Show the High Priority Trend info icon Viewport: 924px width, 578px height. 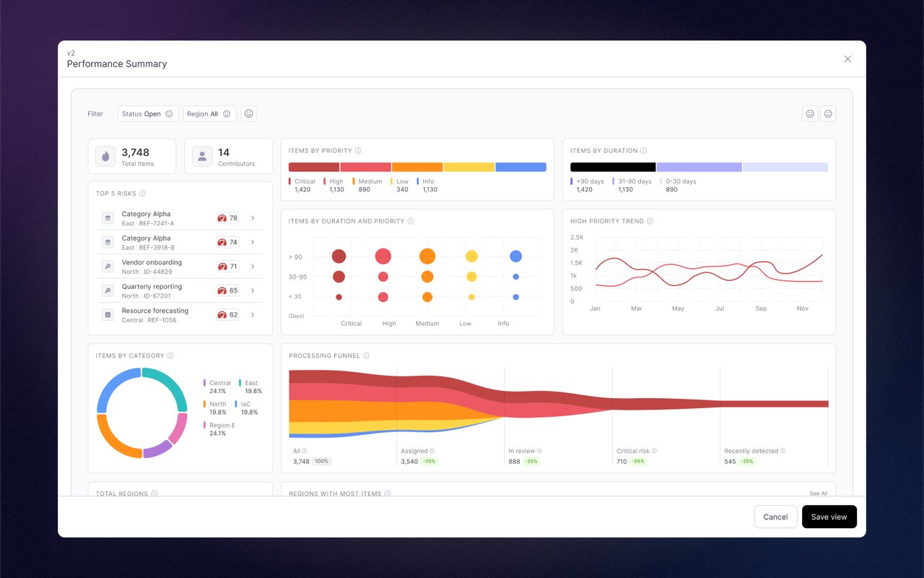(650, 221)
